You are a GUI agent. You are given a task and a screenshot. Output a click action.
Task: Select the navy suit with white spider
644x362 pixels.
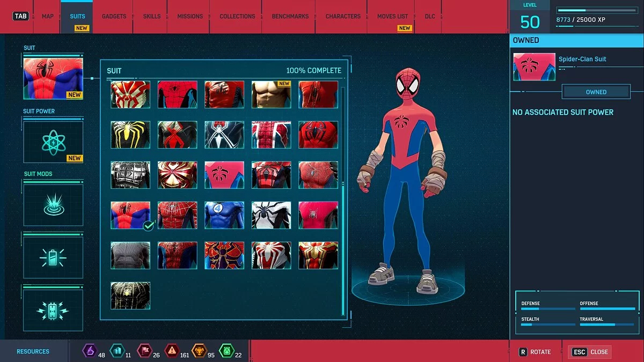[x=224, y=135]
